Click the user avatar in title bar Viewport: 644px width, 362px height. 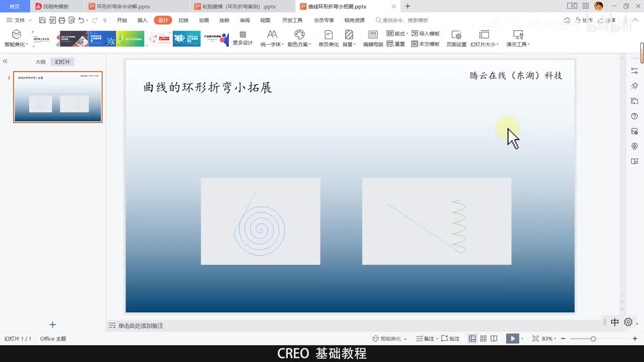click(598, 6)
